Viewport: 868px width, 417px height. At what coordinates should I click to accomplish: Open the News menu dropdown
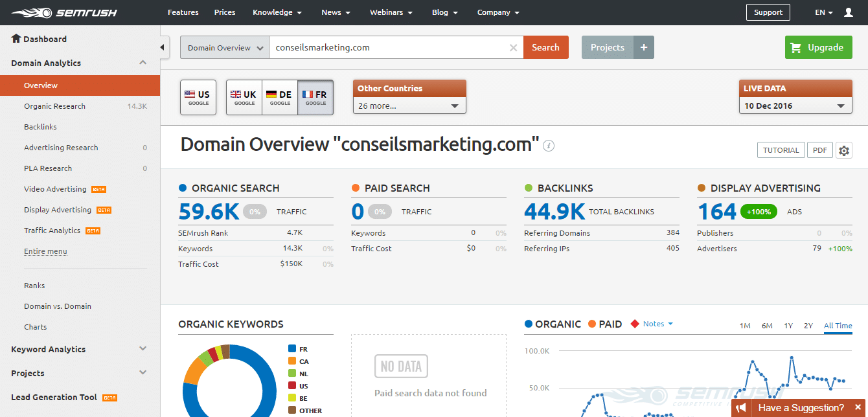[x=336, y=12]
